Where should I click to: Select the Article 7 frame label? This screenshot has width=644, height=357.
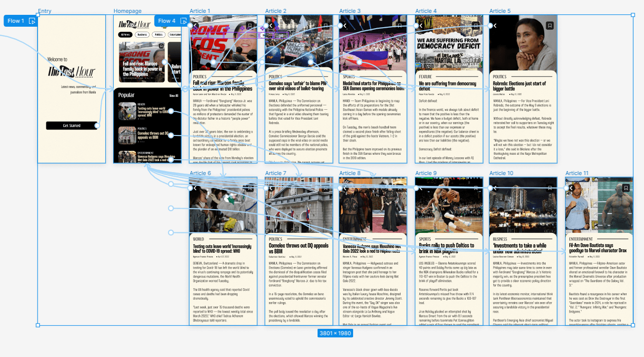[x=276, y=173]
